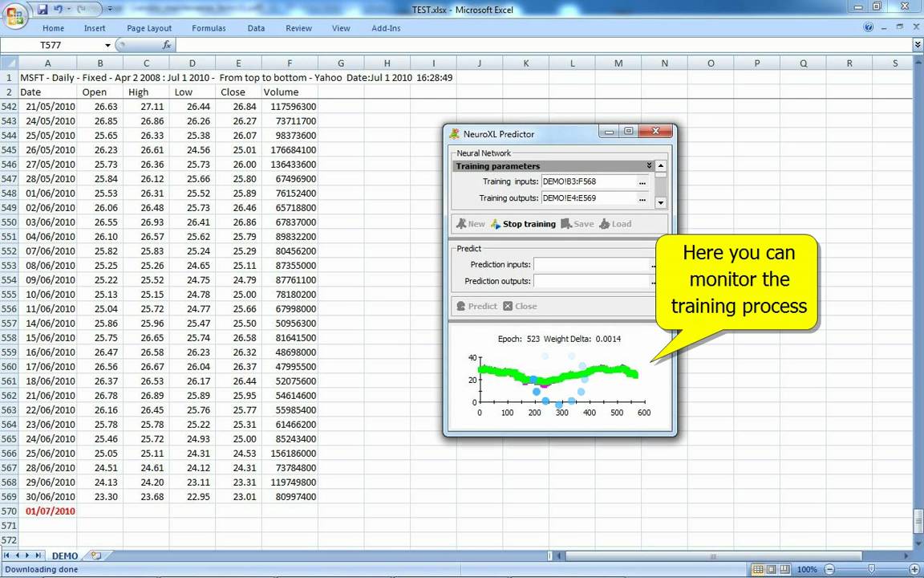The image size is (924, 578).
Task: Go to next sheet navigation arrow
Action: coord(27,556)
